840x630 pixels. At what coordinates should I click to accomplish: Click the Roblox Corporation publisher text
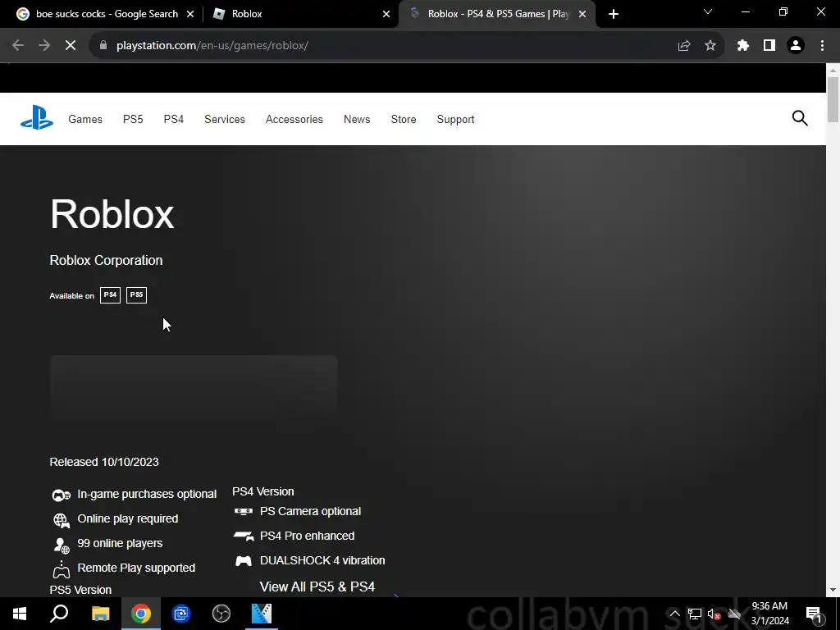tap(106, 260)
